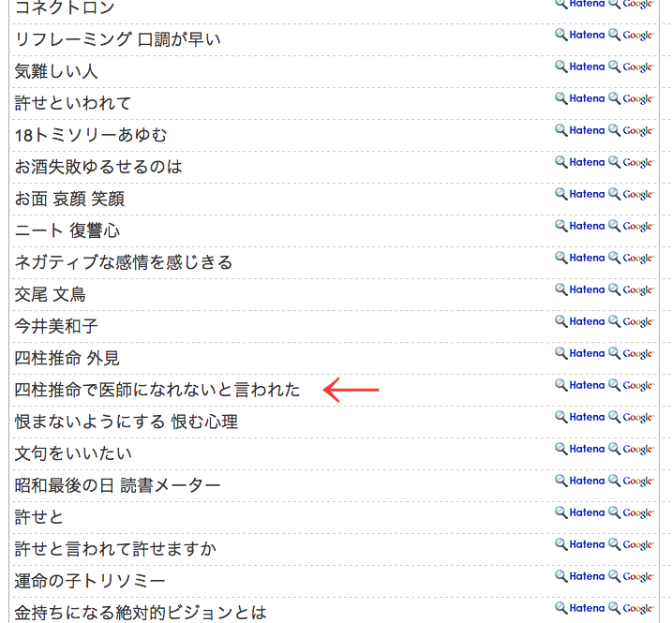Select keyword 恨まないようにする 恨む心理
Image resolution: width=672 pixels, height=623 pixels.
pos(126,422)
